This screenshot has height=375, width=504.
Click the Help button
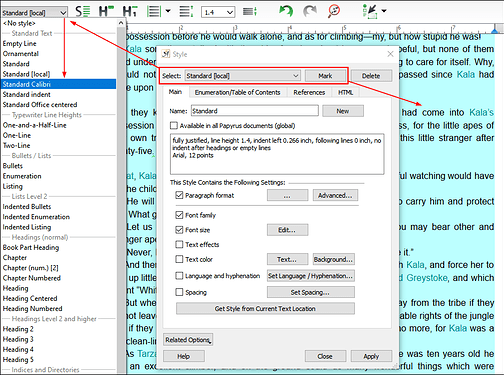tap(184, 356)
